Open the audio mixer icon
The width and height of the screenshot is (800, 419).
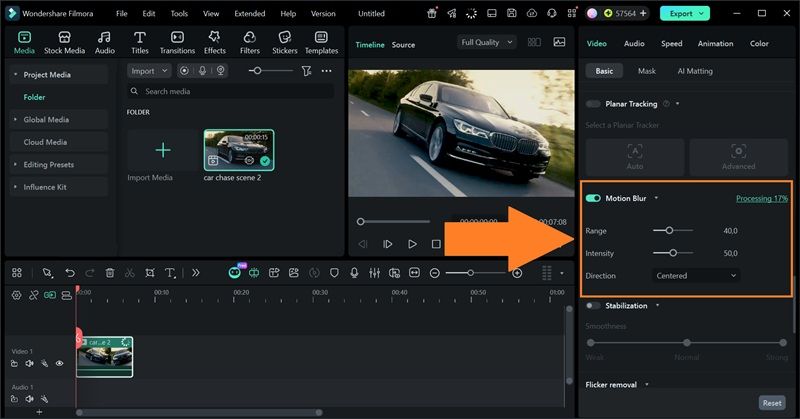click(x=374, y=273)
